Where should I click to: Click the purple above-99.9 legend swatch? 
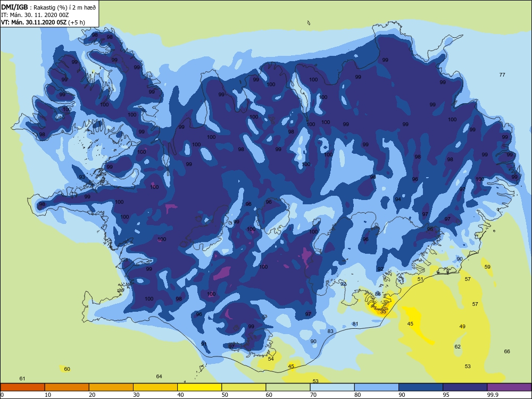tap(509, 387)
